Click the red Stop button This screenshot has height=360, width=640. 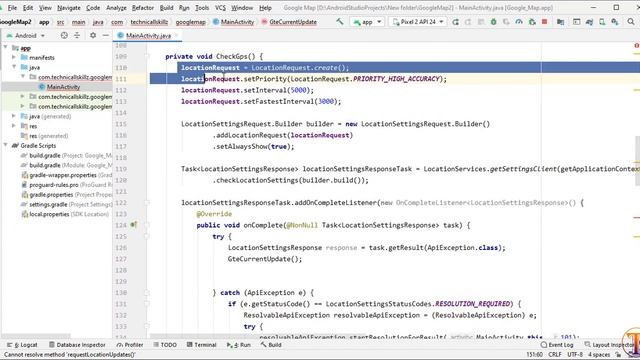point(544,22)
